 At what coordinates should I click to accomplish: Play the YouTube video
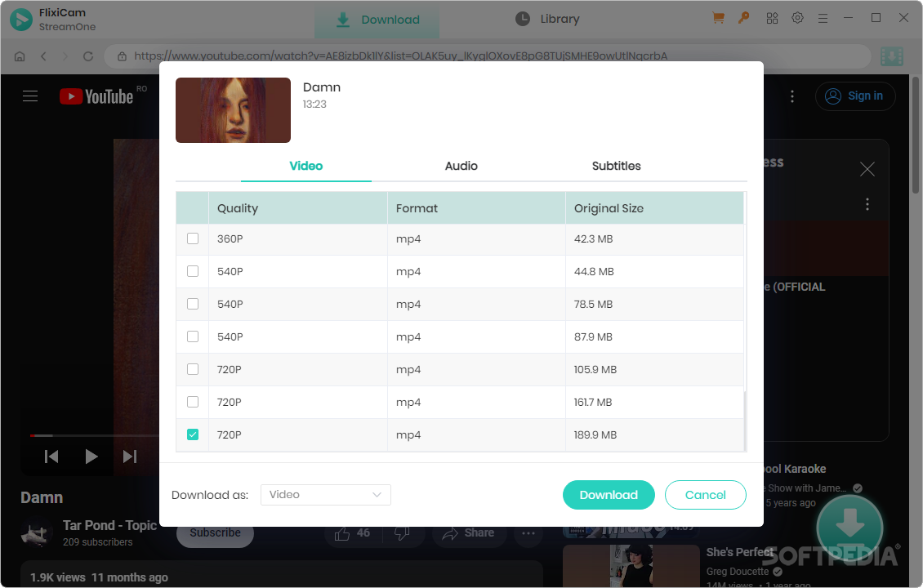point(91,457)
